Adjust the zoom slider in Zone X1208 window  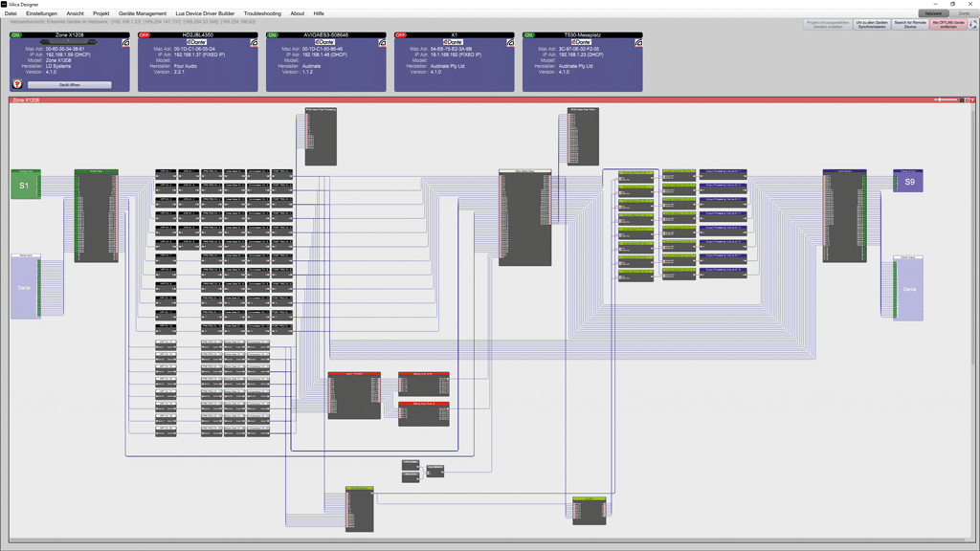[947, 99]
